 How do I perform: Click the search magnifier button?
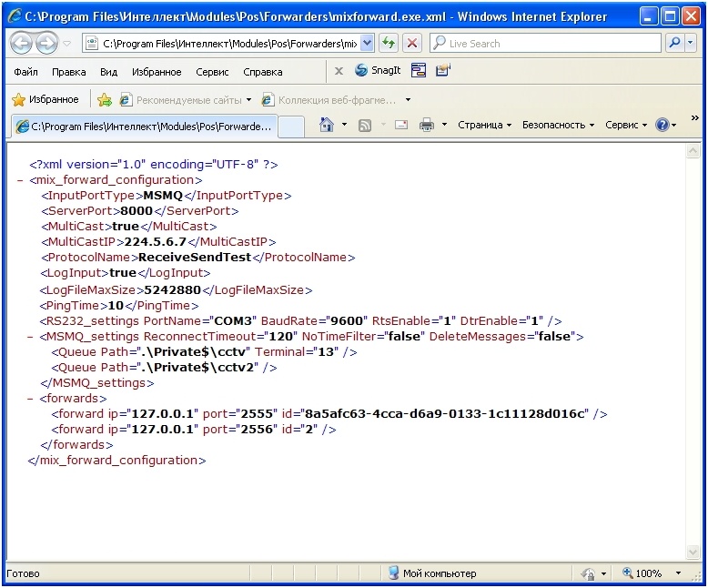[675, 43]
